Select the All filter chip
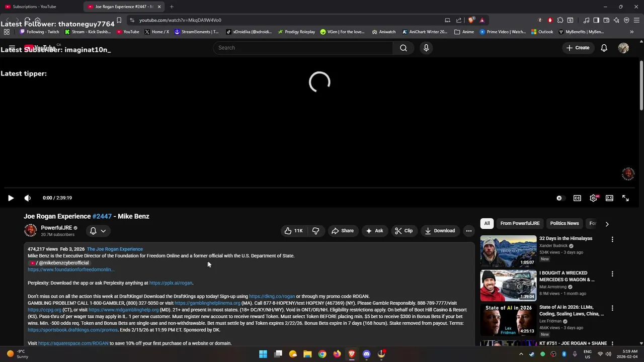The width and height of the screenshot is (644, 362). pos(487,223)
